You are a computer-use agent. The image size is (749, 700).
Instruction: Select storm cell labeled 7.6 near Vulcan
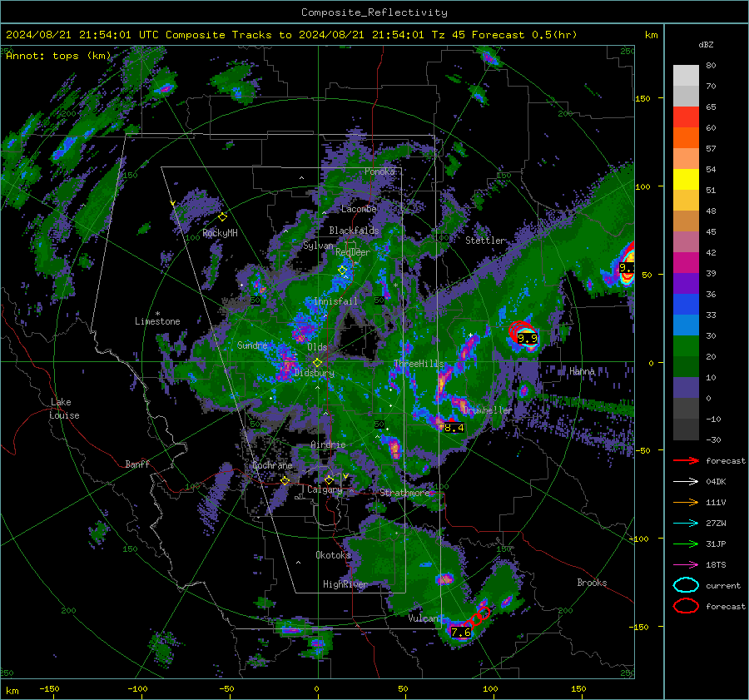[461, 632]
